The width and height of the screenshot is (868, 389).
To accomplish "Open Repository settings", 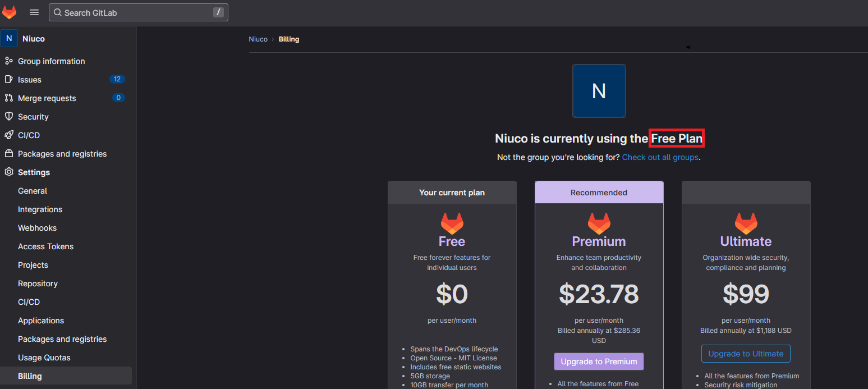I will pyautogui.click(x=38, y=283).
